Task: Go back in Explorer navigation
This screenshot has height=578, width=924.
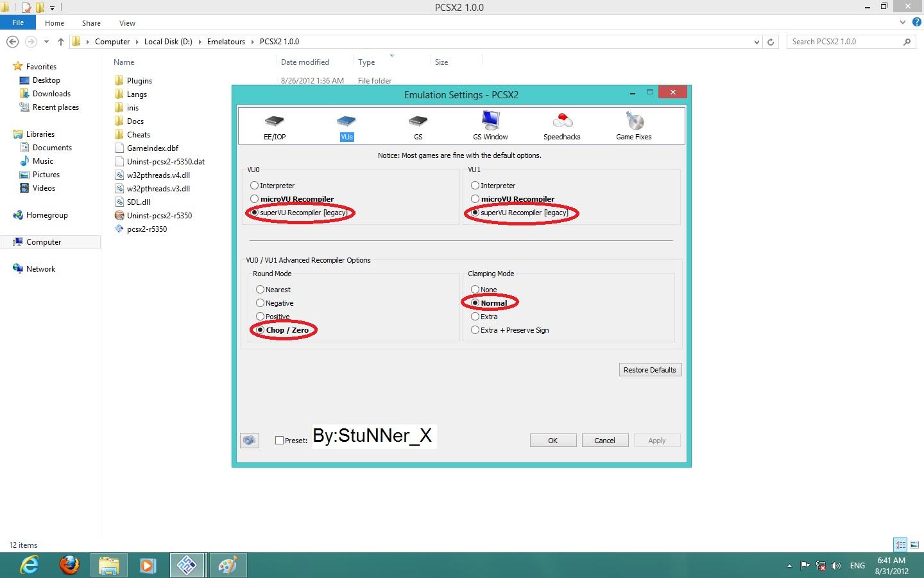Action: click(12, 41)
